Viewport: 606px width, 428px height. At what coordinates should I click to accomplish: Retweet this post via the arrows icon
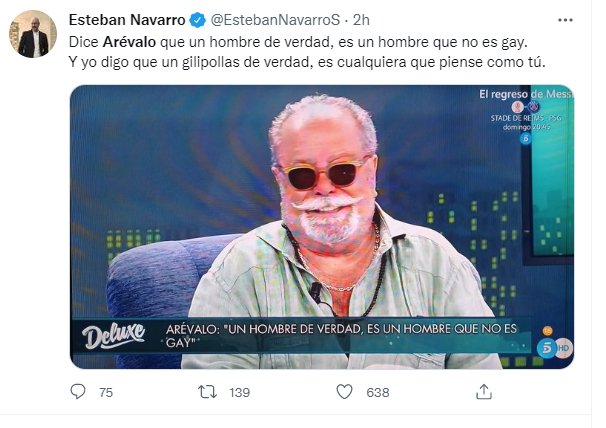click(207, 392)
